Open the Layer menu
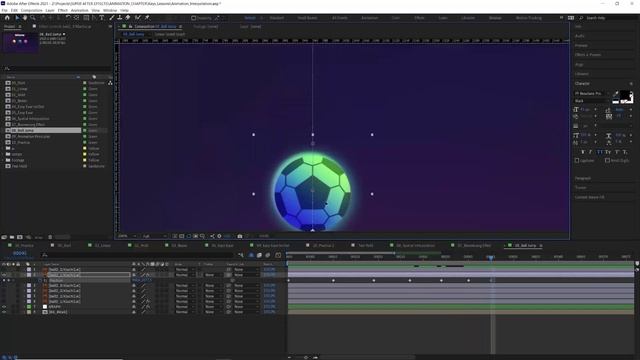Image resolution: width=640 pixels, height=360 pixels. [50, 10]
